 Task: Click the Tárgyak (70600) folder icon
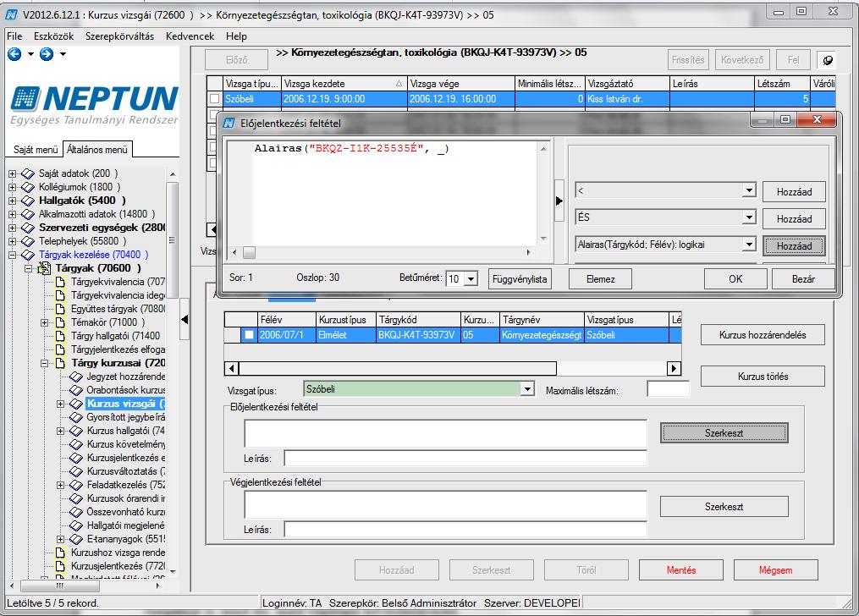[44, 268]
